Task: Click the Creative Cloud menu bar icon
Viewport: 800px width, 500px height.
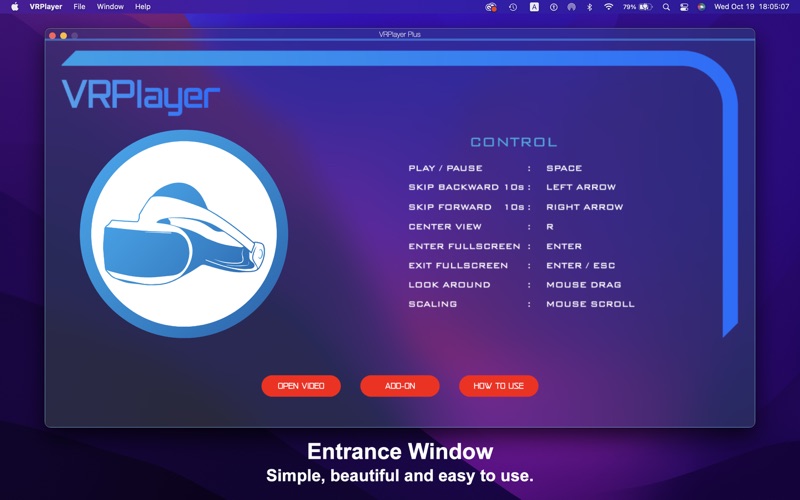Action: (491, 7)
